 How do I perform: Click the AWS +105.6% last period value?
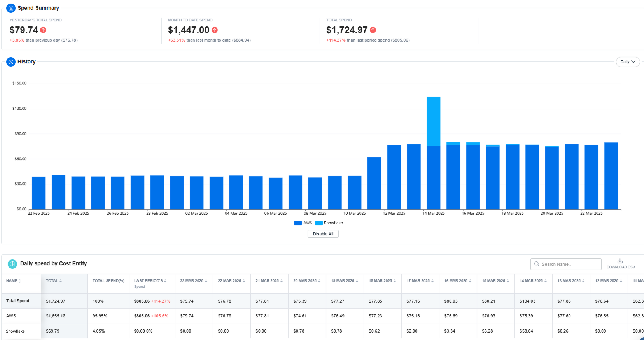point(160,316)
